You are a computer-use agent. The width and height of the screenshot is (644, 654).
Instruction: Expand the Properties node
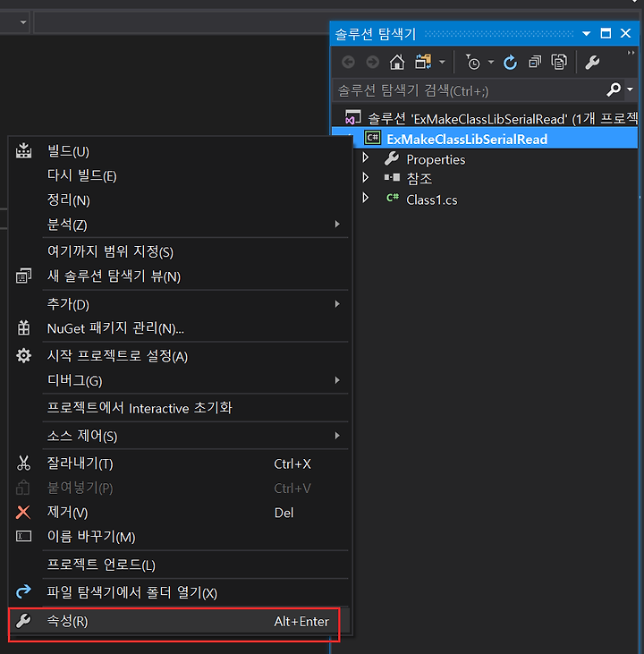point(365,157)
